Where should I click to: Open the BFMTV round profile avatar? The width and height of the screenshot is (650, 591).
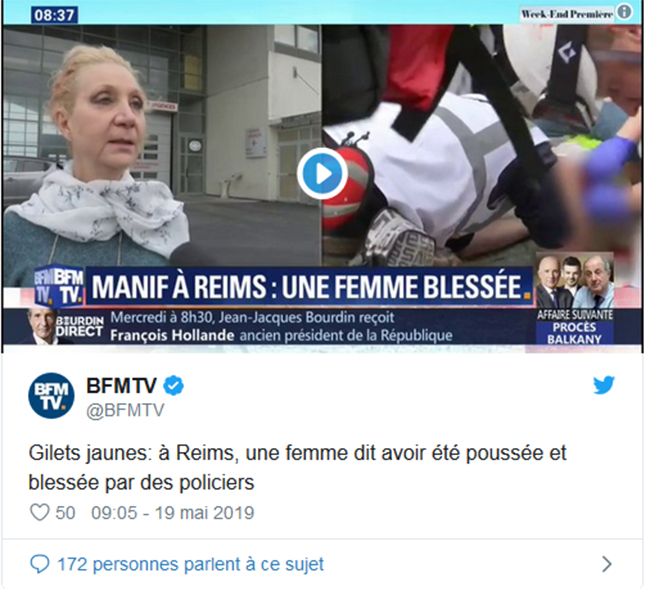tap(51, 397)
